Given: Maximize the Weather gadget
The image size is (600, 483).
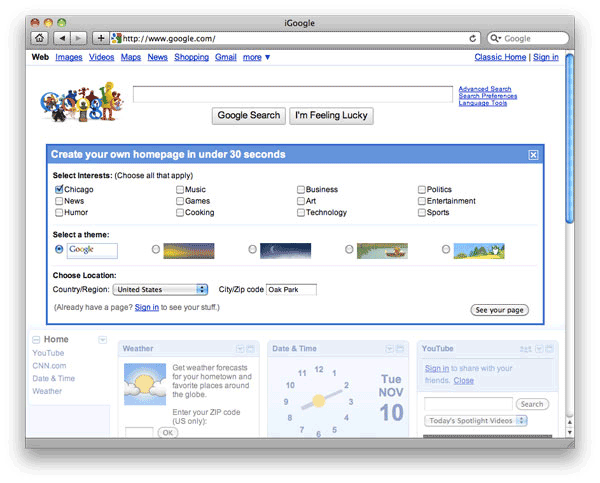Looking at the screenshot, I should pos(251,349).
